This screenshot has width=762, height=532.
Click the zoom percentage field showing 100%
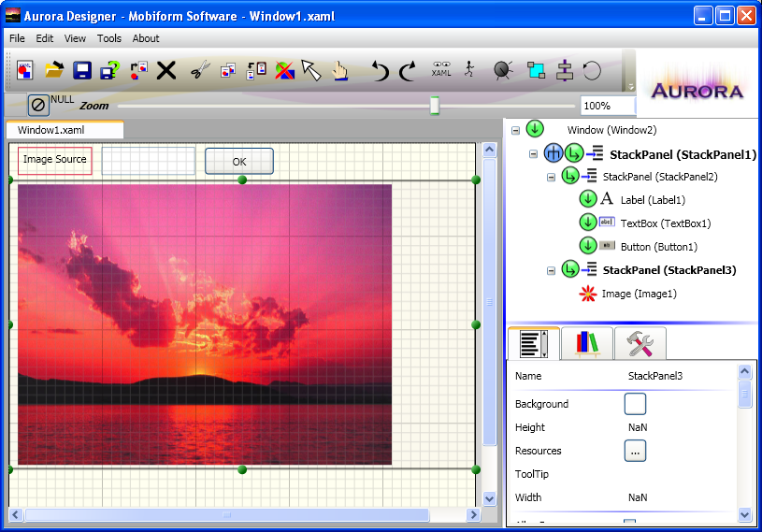[608, 106]
